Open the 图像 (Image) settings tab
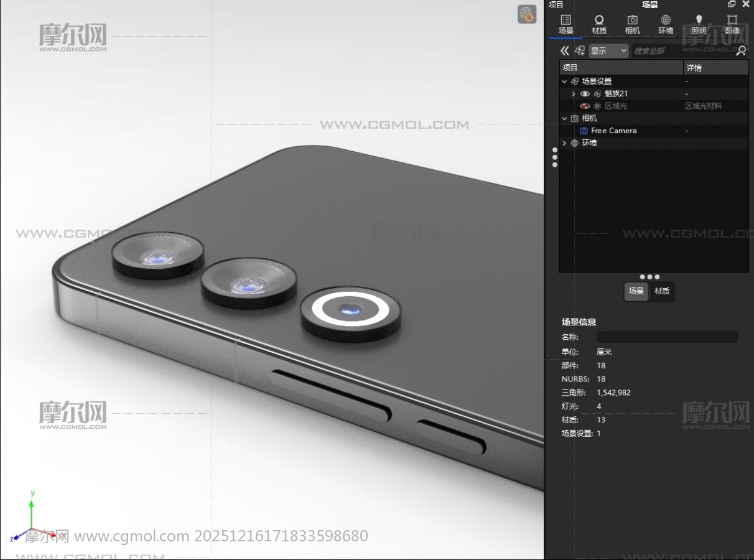Screen dimensions: 754x560 (x=732, y=25)
